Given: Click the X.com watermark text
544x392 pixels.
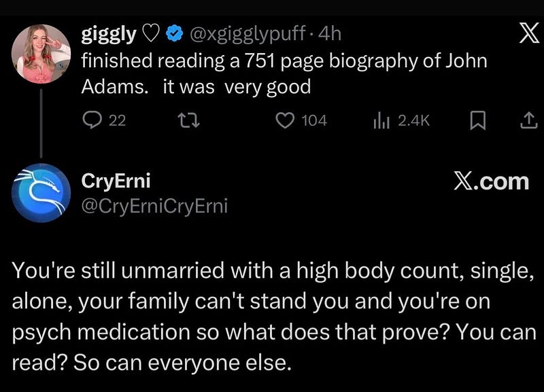Looking at the screenshot, I should (490, 181).
